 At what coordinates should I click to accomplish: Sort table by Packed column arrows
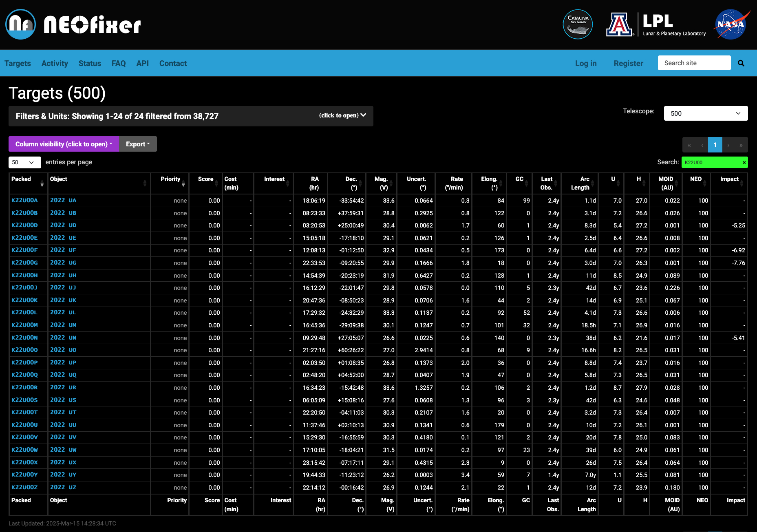[42, 183]
